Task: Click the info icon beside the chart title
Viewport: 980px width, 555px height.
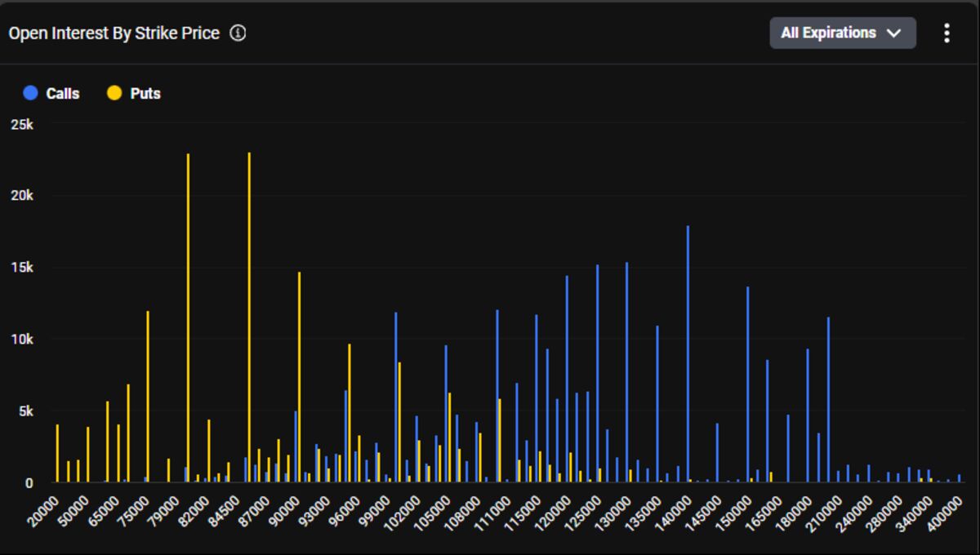Action: click(238, 33)
